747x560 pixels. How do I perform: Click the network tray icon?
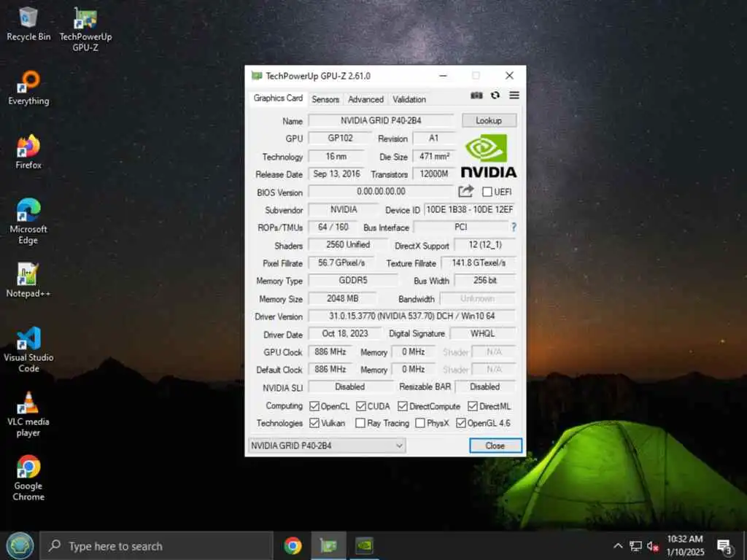(x=635, y=546)
